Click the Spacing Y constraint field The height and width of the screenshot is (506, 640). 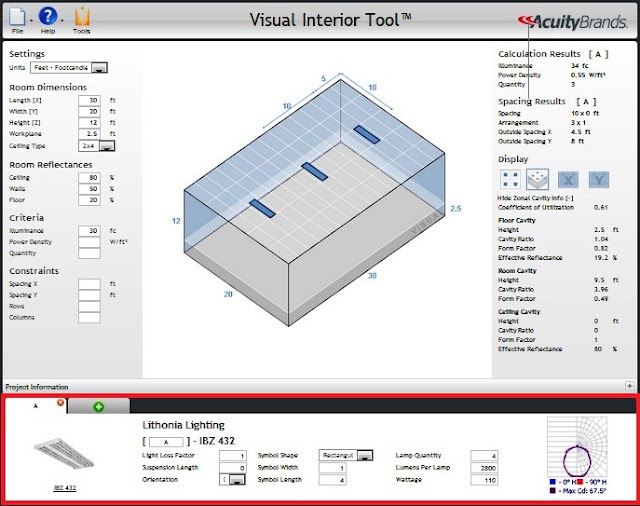tap(89, 295)
